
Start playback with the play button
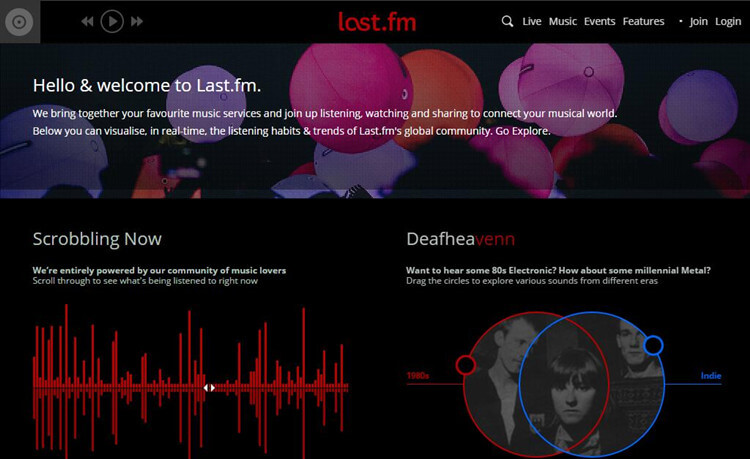point(112,22)
